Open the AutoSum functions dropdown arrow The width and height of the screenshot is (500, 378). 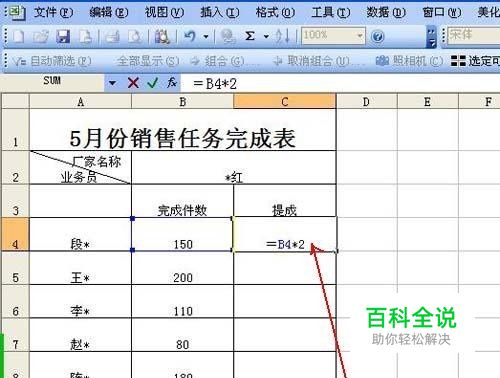pyautogui.click(x=266, y=36)
